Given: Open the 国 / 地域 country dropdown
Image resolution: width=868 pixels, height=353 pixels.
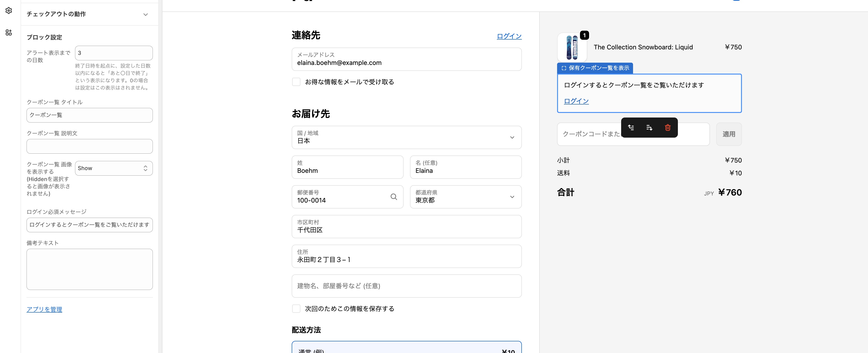Looking at the screenshot, I should point(406,137).
